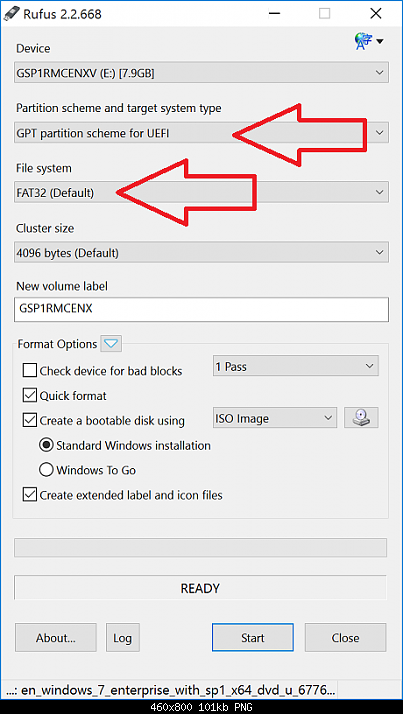Toggle the Format Options advanced arrow
This screenshot has height=714, width=403.
[112, 344]
